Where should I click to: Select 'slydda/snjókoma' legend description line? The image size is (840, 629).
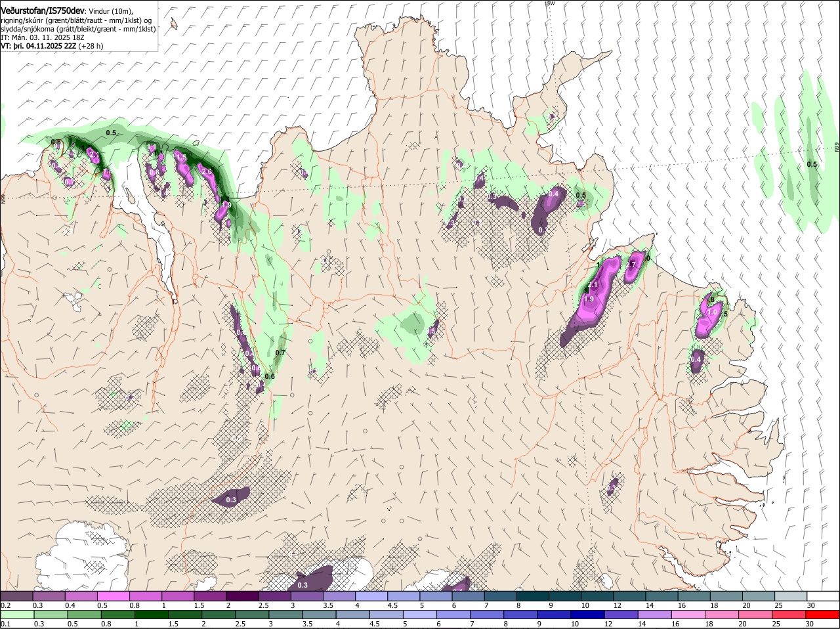(78, 29)
